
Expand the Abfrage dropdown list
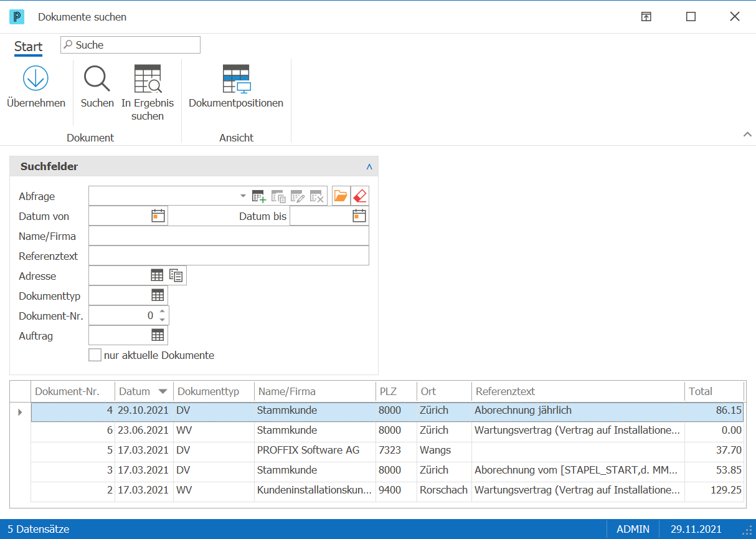point(243,196)
